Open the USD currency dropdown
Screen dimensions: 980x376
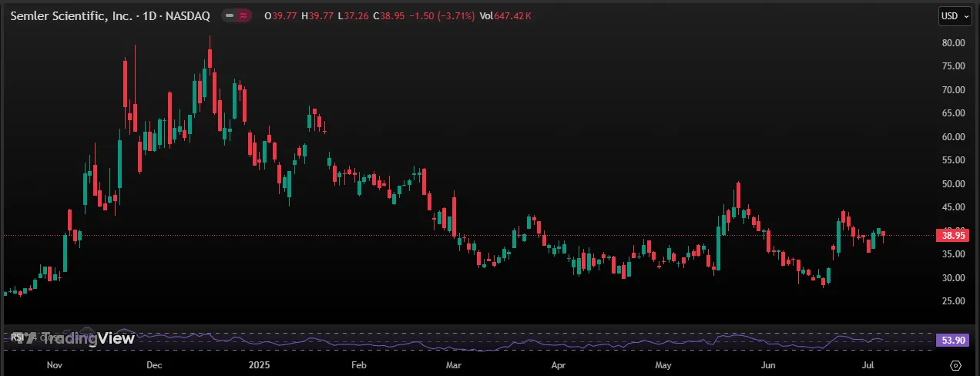coord(952,15)
